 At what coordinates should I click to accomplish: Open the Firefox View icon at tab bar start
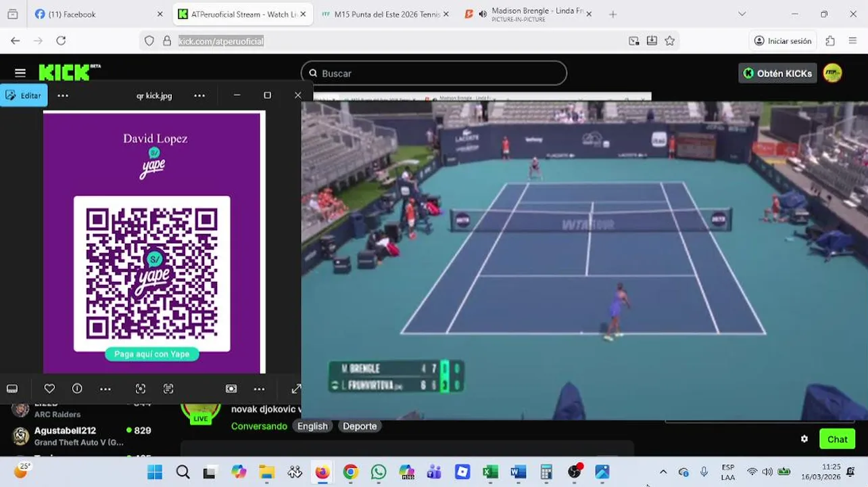click(x=12, y=14)
